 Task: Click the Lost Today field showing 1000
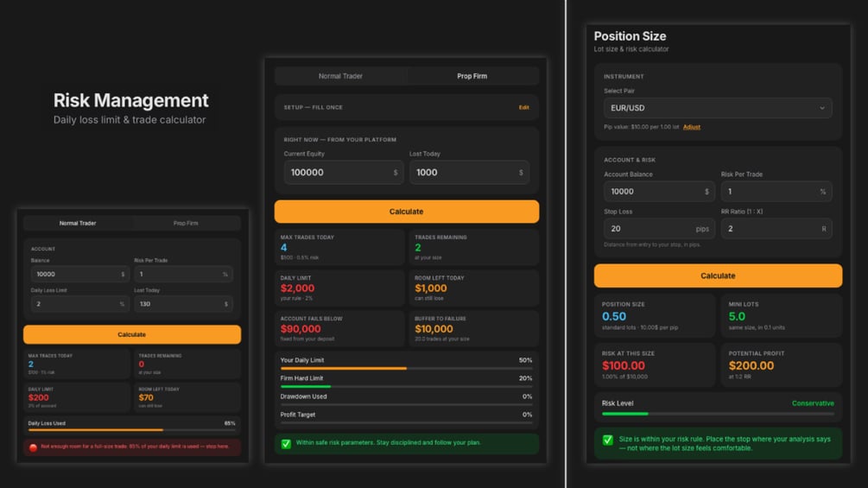469,173
